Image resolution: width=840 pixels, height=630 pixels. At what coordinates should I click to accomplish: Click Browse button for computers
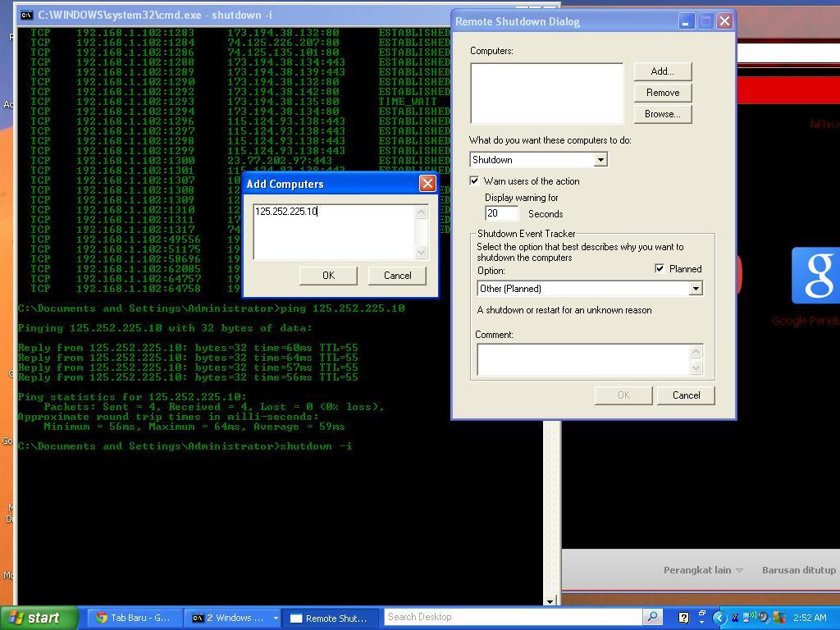click(x=662, y=113)
